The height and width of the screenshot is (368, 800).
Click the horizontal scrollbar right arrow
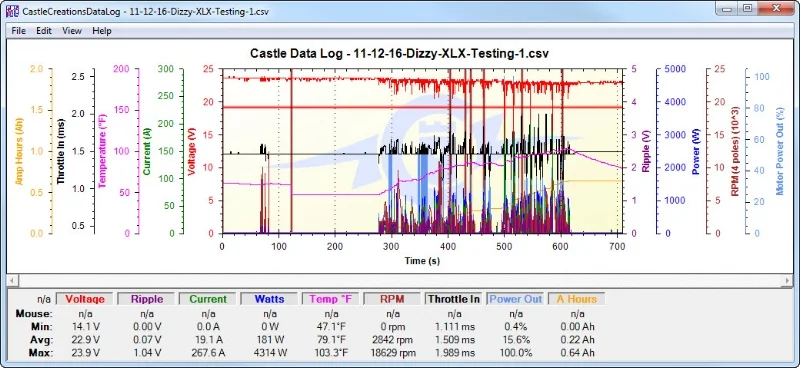point(788,281)
